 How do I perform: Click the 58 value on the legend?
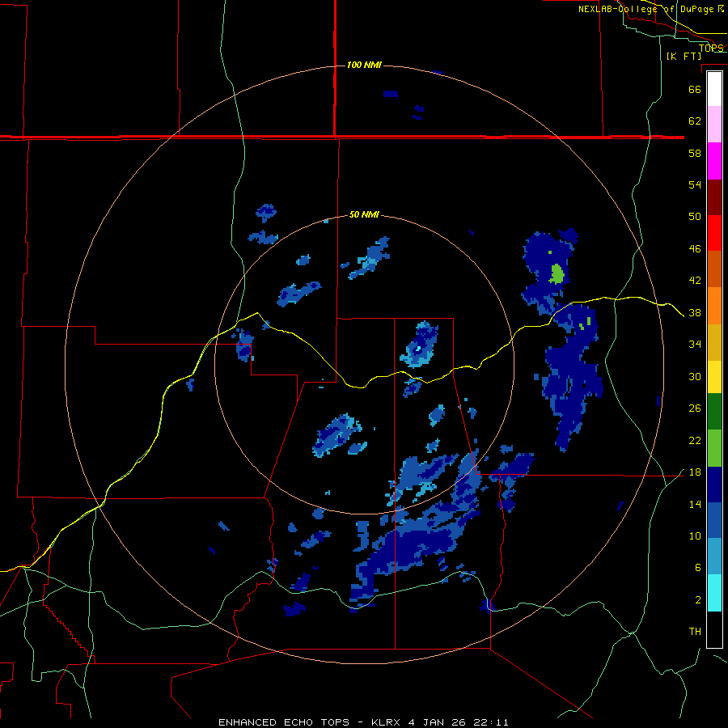click(x=695, y=153)
